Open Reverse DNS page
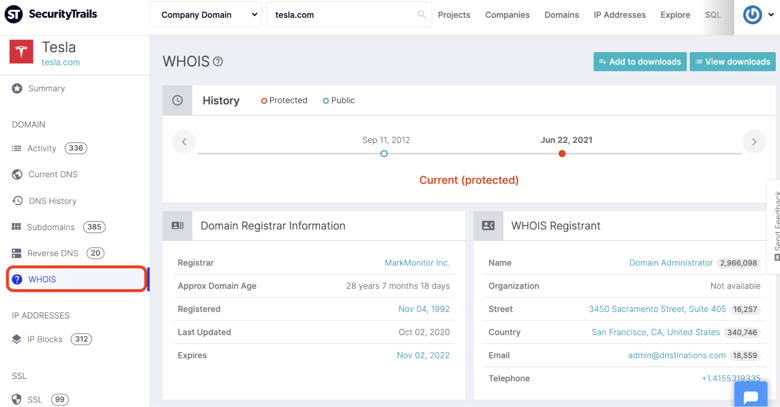 tap(53, 253)
